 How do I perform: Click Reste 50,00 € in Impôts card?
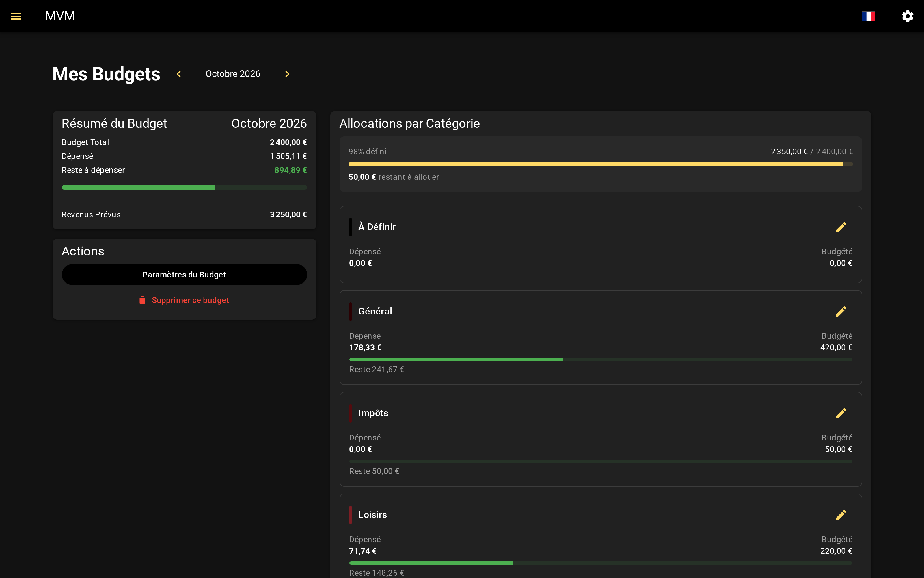pyautogui.click(x=374, y=471)
